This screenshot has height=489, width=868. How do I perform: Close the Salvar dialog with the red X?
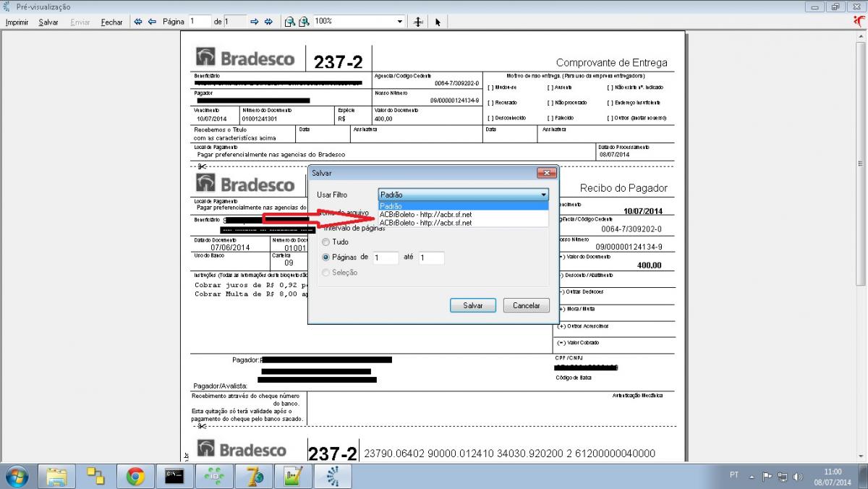(547, 174)
